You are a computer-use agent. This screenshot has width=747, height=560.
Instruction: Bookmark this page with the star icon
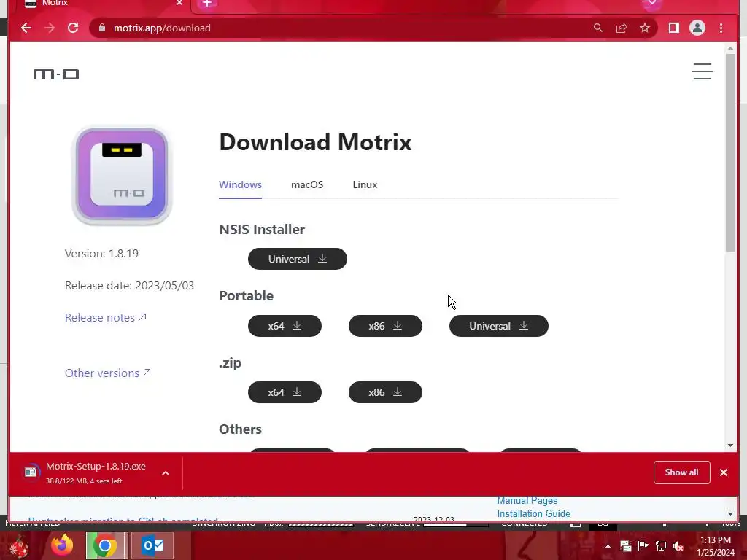645,28
